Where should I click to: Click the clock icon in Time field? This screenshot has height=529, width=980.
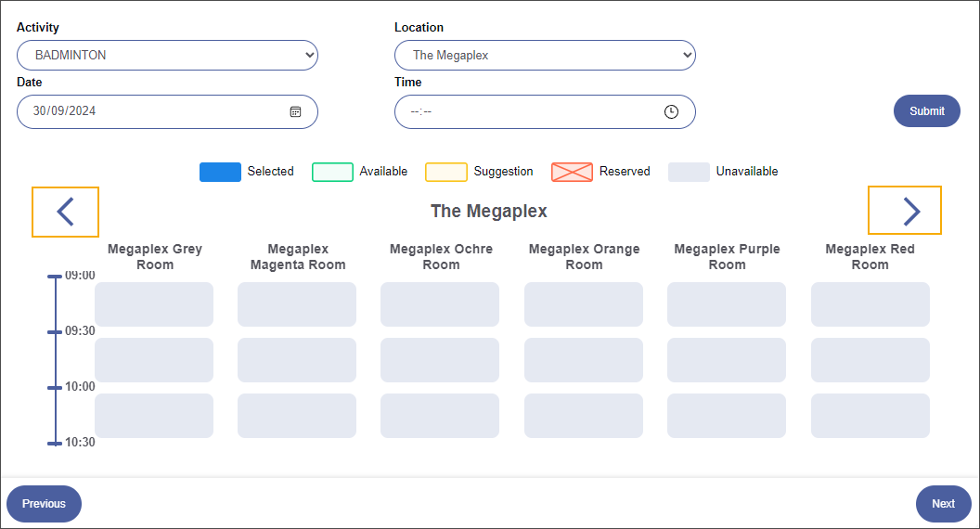click(671, 111)
